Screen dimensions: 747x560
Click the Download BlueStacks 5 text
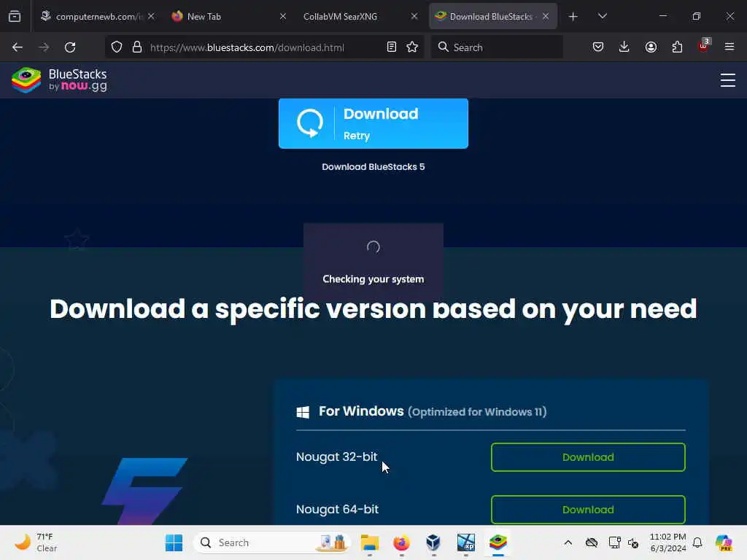[373, 167]
